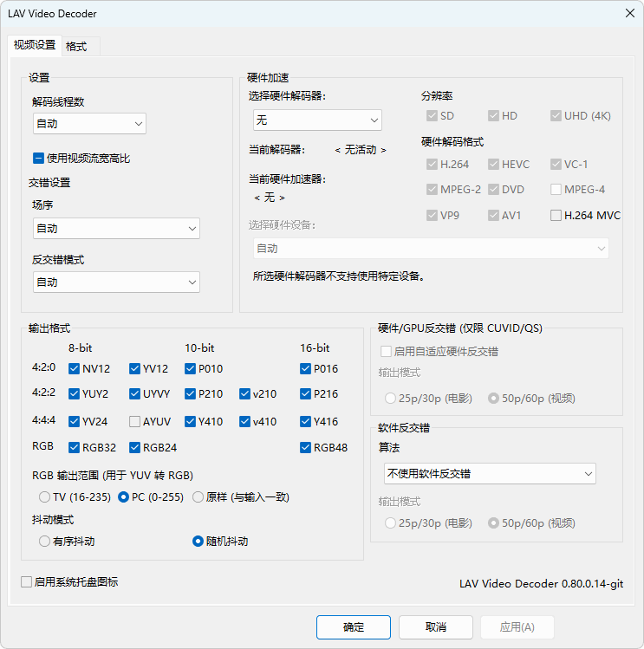Image resolution: width=644 pixels, height=649 pixels.
Task: Enable the AYUV output format
Action: tap(135, 422)
